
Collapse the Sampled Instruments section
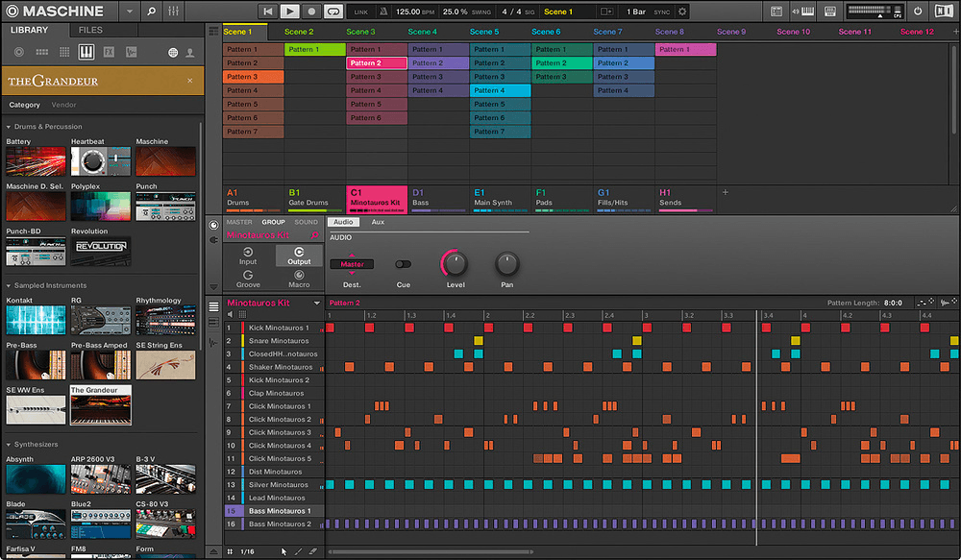(x=9, y=285)
